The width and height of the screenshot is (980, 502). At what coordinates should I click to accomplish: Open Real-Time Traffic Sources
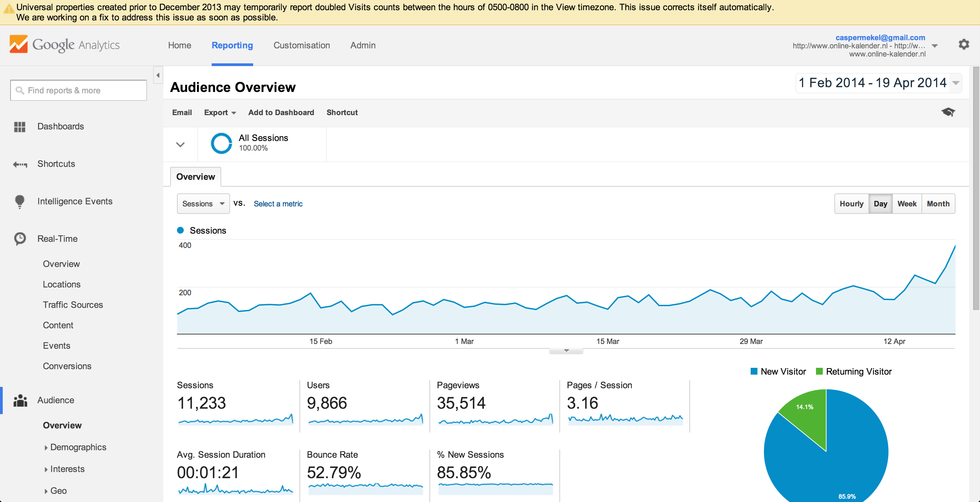point(73,305)
